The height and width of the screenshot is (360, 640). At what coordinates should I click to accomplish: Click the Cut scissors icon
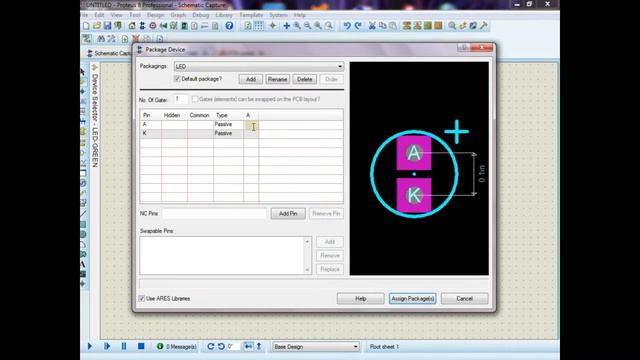coord(372,26)
